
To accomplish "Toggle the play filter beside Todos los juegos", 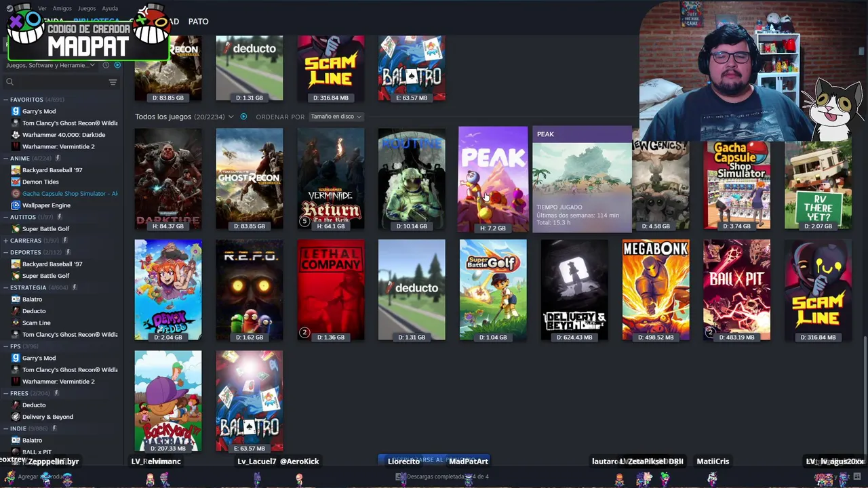I will point(243,117).
